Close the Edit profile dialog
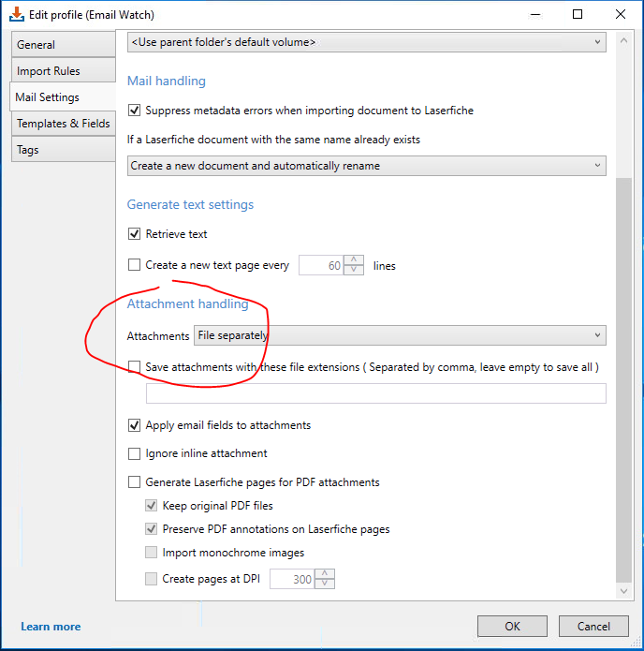644x651 pixels. (x=621, y=15)
